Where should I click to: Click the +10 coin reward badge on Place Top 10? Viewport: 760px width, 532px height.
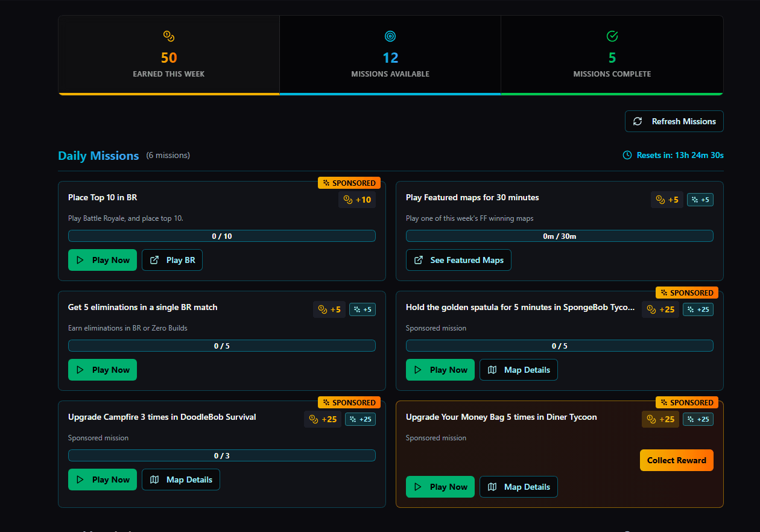point(357,200)
